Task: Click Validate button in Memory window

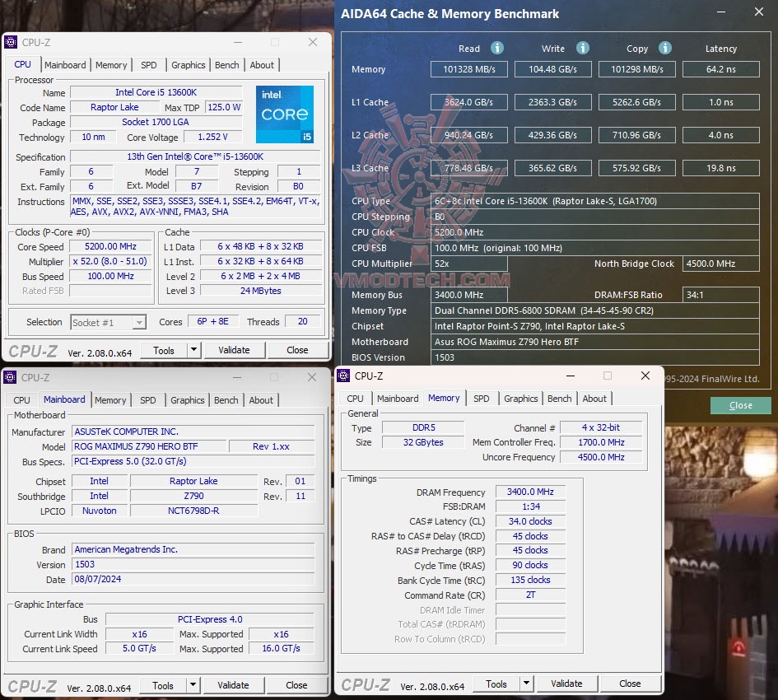Action: (566, 684)
